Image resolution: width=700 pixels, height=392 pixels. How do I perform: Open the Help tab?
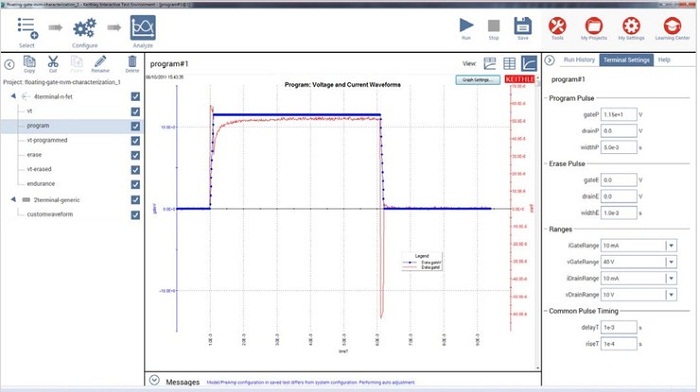(x=664, y=60)
